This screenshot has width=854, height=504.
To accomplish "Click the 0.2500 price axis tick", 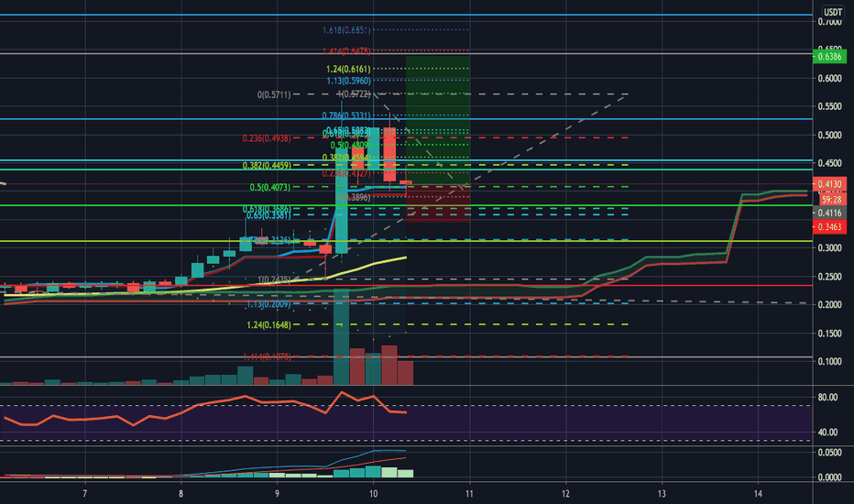I will [x=829, y=277].
